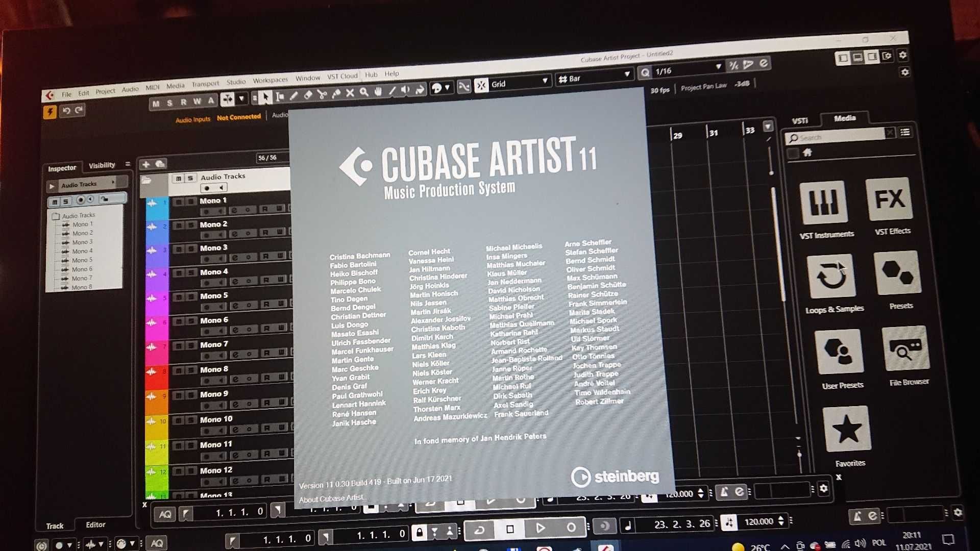
Task: Click the transport Stop button
Action: coord(509,530)
